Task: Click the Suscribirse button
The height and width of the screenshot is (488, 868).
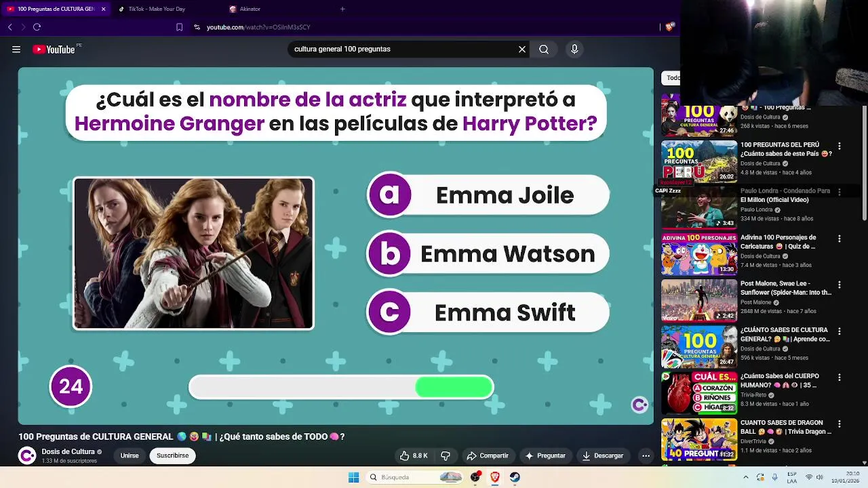Action: [x=172, y=456]
